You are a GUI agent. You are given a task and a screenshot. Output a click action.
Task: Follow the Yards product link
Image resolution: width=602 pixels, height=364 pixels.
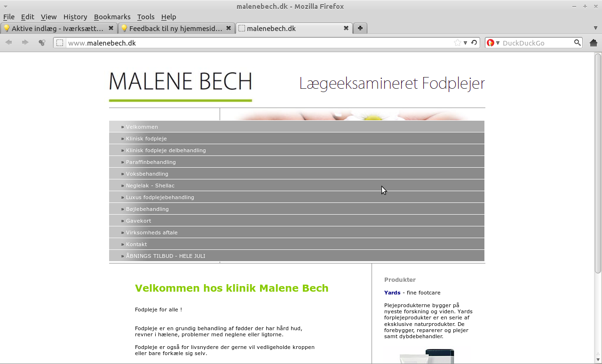[x=392, y=293]
